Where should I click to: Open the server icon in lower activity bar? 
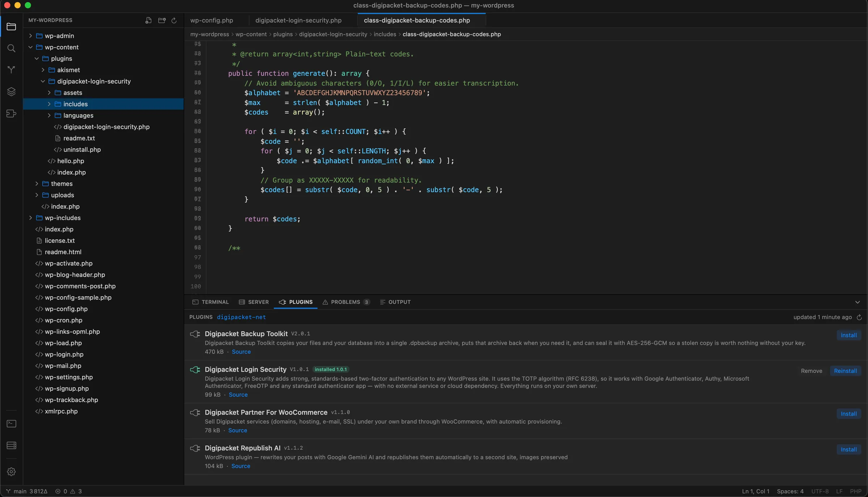tap(11, 445)
